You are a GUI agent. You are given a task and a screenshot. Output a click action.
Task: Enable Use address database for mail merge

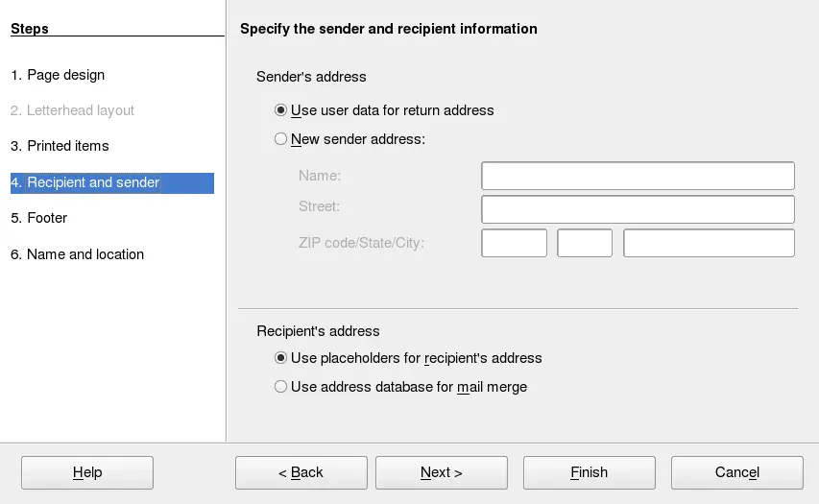281,387
